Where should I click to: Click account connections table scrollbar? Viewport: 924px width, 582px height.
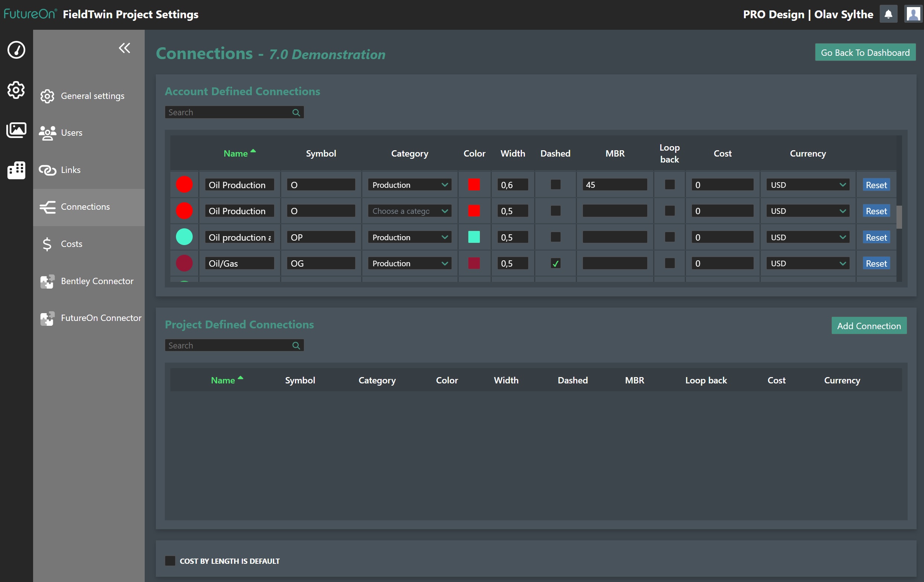[x=899, y=217]
